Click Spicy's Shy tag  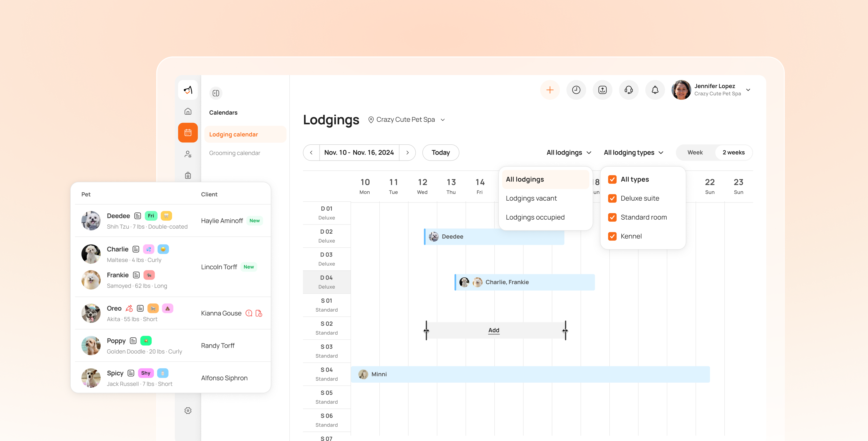pyautogui.click(x=146, y=373)
